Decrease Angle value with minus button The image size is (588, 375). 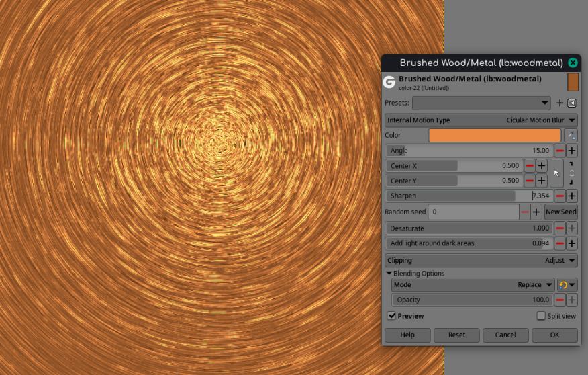coord(560,151)
